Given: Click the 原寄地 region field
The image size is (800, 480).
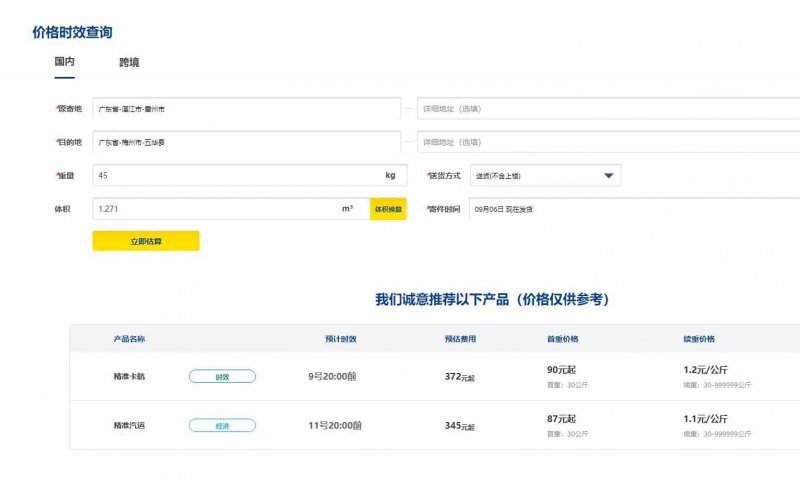Looking at the screenshot, I should point(246,109).
